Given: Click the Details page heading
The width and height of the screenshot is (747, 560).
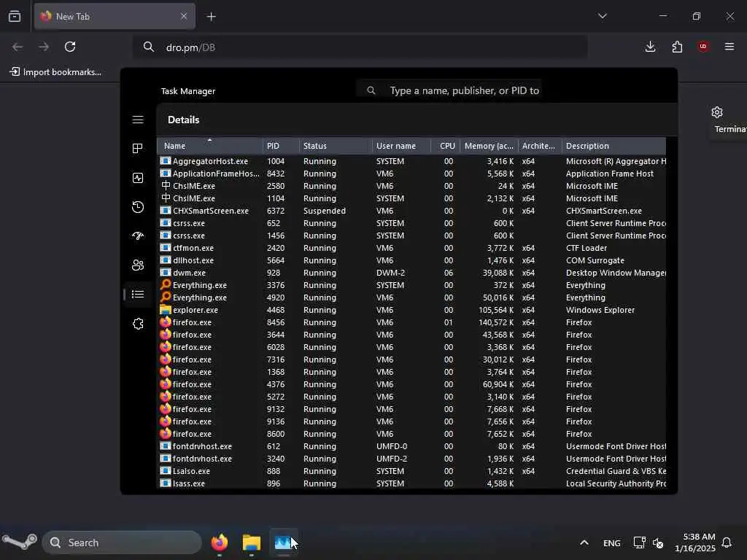Looking at the screenshot, I should (x=183, y=120).
